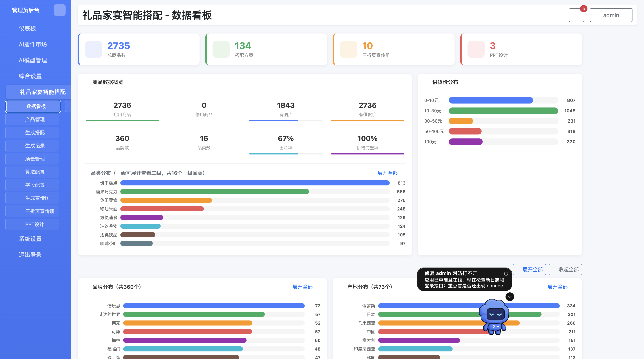The image size is (644, 359).
Task: Open the 场景管理 submenu item
Action: click(32, 159)
